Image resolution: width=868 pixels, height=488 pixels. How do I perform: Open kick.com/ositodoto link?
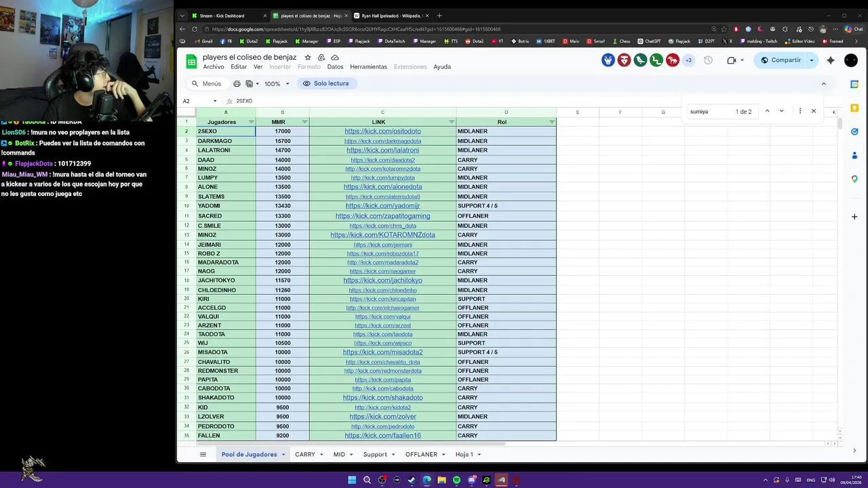[382, 131]
